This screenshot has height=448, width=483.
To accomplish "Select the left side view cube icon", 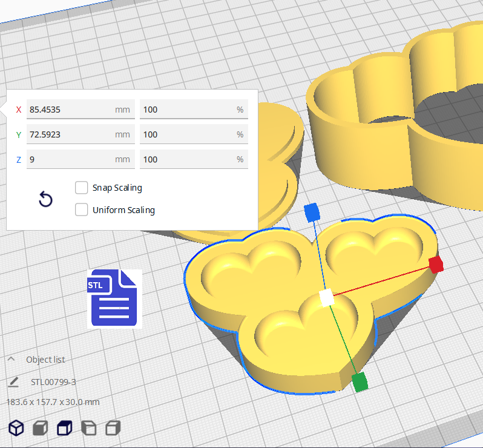I will (88, 429).
